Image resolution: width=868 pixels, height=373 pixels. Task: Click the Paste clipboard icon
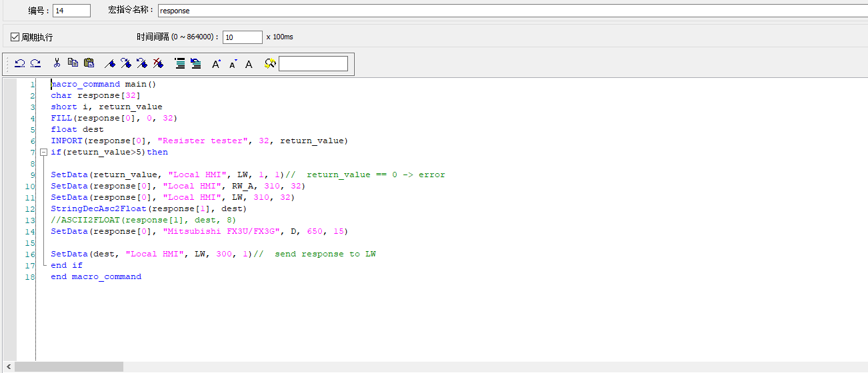[x=89, y=63]
